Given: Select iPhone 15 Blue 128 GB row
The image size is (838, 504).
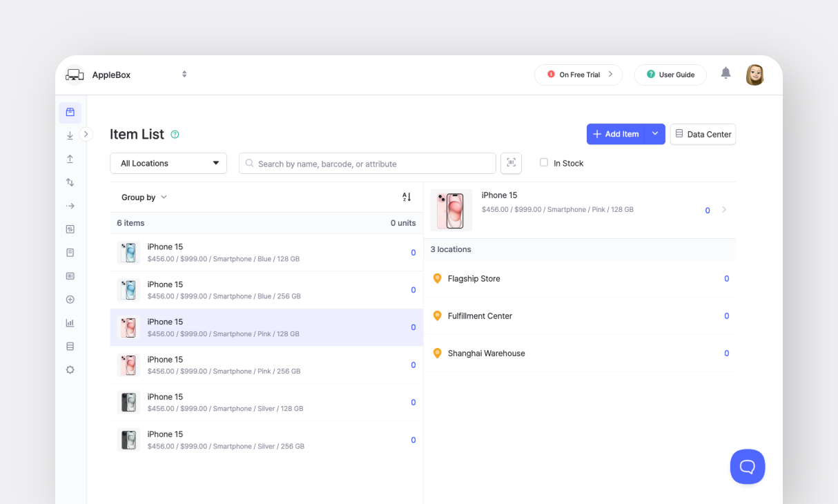Looking at the screenshot, I should [x=266, y=253].
